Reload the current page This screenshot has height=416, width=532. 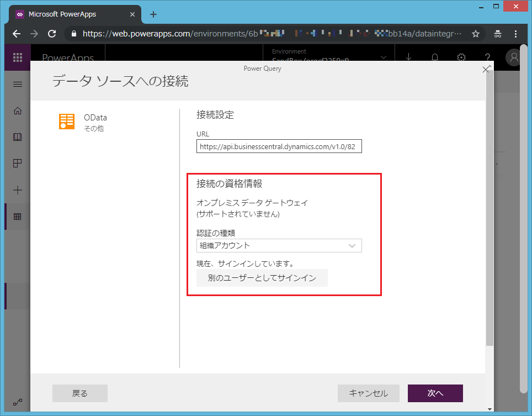52,34
